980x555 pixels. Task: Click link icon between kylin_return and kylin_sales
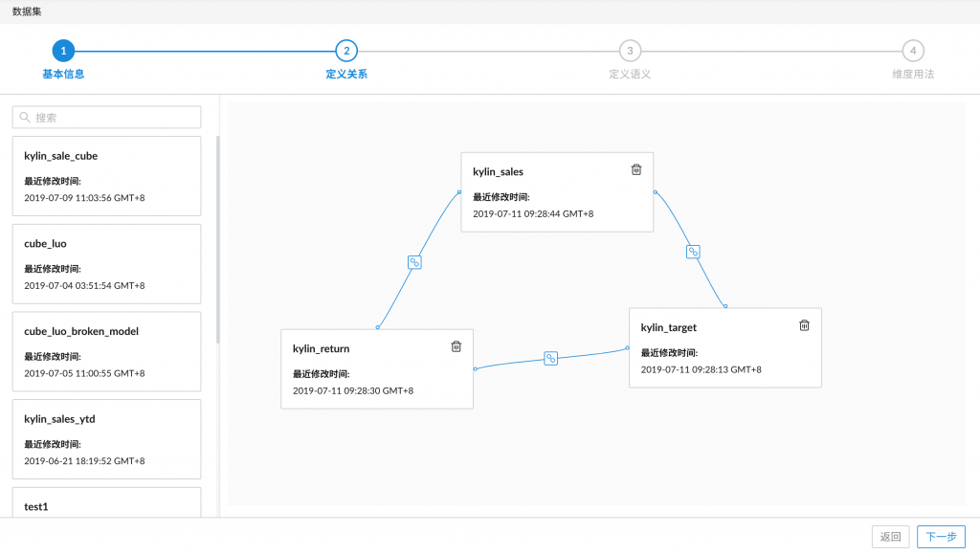point(415,261)
